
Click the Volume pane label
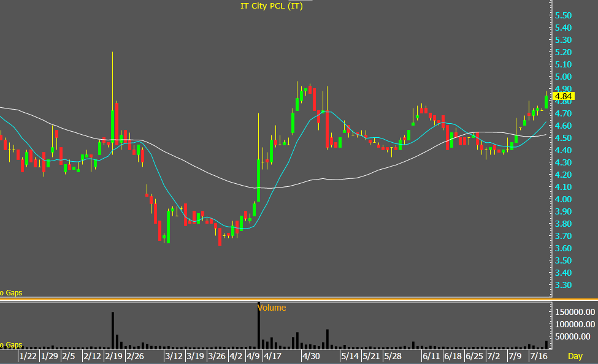[x=272, y=308]
